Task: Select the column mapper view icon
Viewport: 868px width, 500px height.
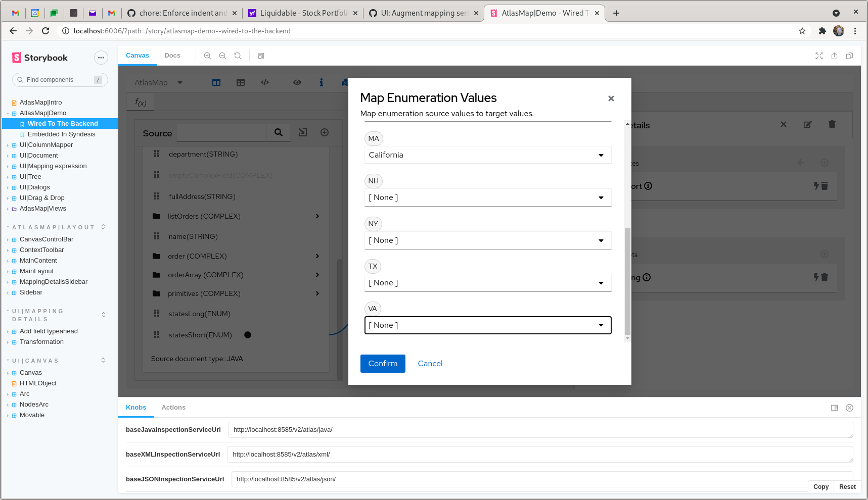Action: pos(216,82)
